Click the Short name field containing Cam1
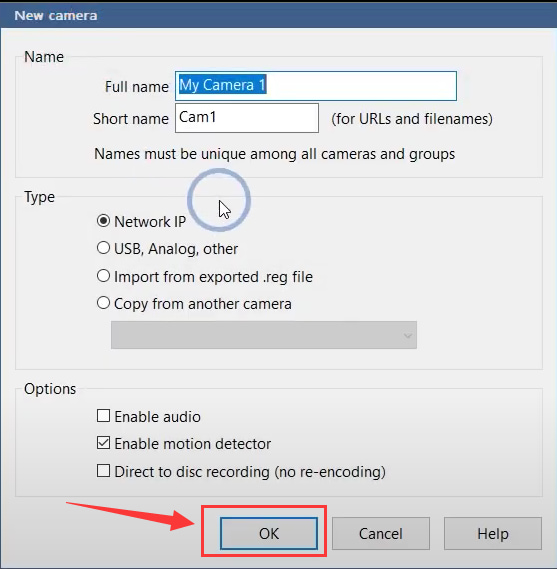557x569 pixels. 247,118
